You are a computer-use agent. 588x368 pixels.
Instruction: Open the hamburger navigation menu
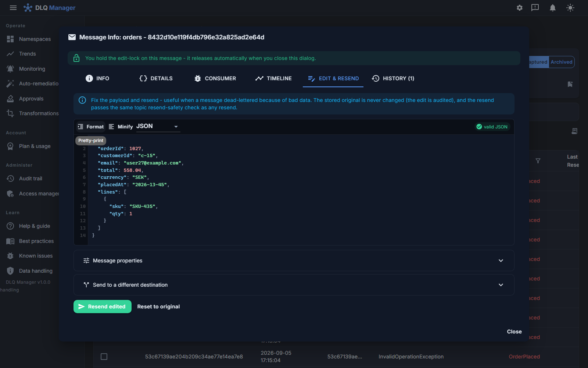coord(13,8)
